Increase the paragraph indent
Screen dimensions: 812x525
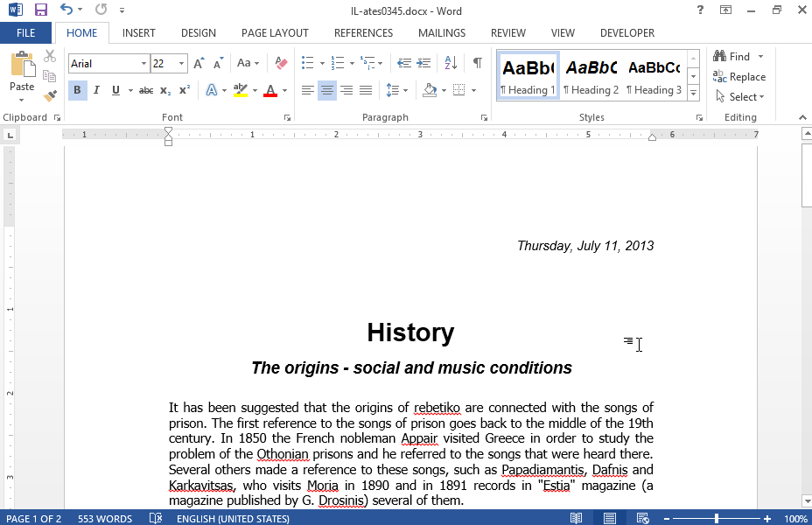click(423, 63)
